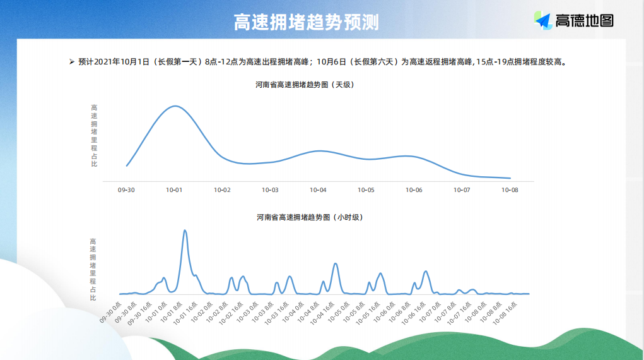The height and width of the screenshot is (360, 644).
Task: Click the tallest spike in the hourly chart
Action: (185, 231)
